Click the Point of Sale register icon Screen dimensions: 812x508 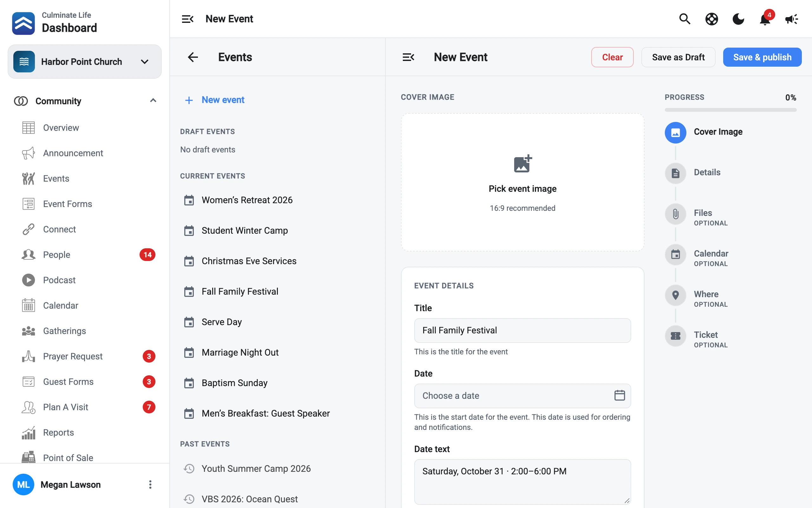click(29, 457)
